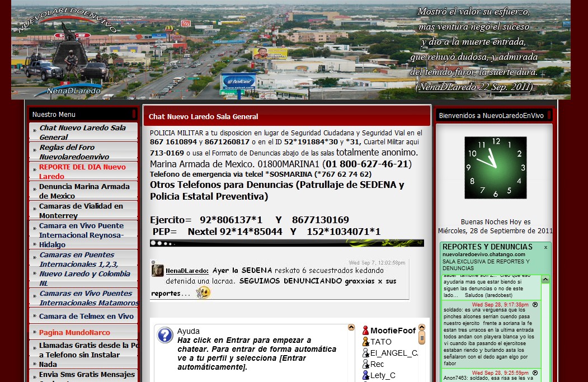Click the NenaDLaredo username link
Viewport: 588px width, 382px height.
pos(187,270)
